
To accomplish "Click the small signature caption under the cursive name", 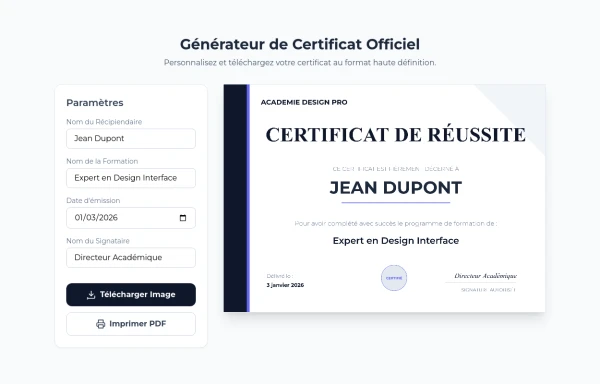I will (488, 290).
